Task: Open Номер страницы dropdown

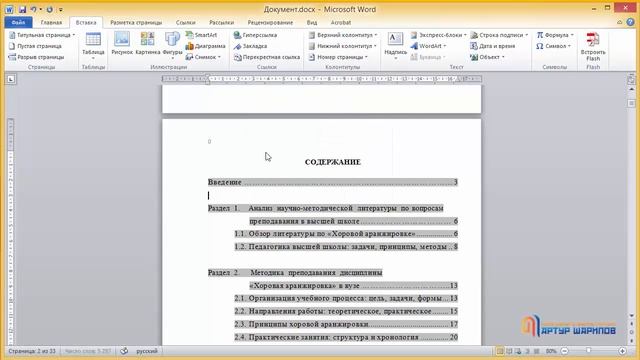Action: tap(338, 57)
